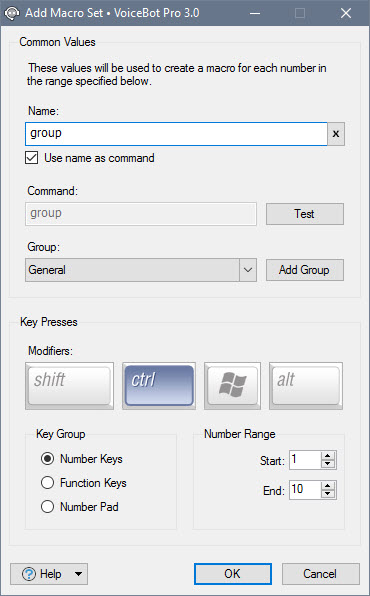The width and height of the screenshot is (370, 596).
Task: Toggle the shift modifier key
Action: [x=69, y=385]
